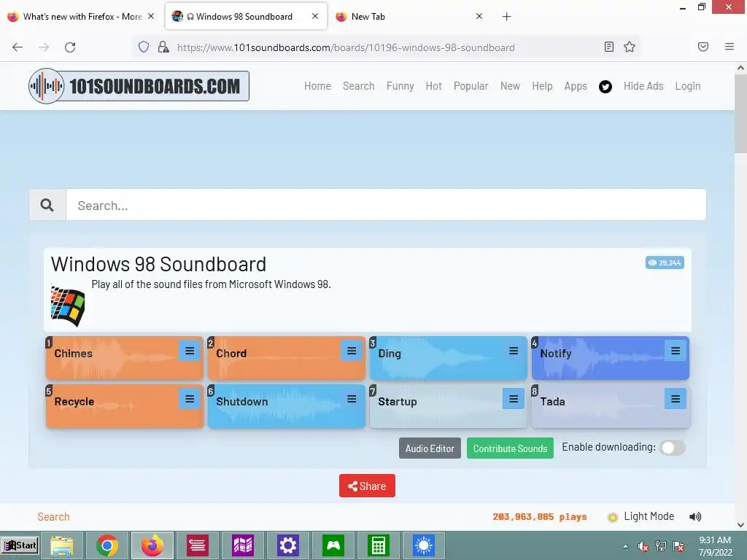Click the Contribute Sounds button
This screenshot has width=747, height=560.
[x=510, y=448]
